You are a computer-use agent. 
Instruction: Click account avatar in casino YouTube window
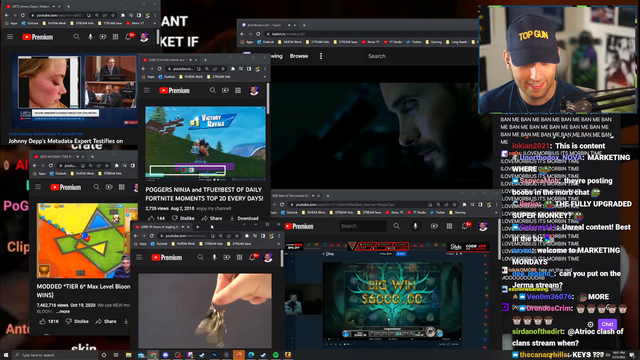(483, 226)
